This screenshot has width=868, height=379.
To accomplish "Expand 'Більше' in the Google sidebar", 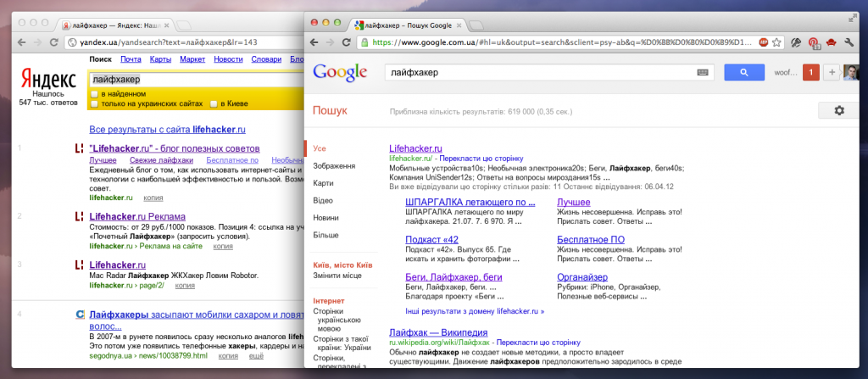I will [x=325, y=235].
